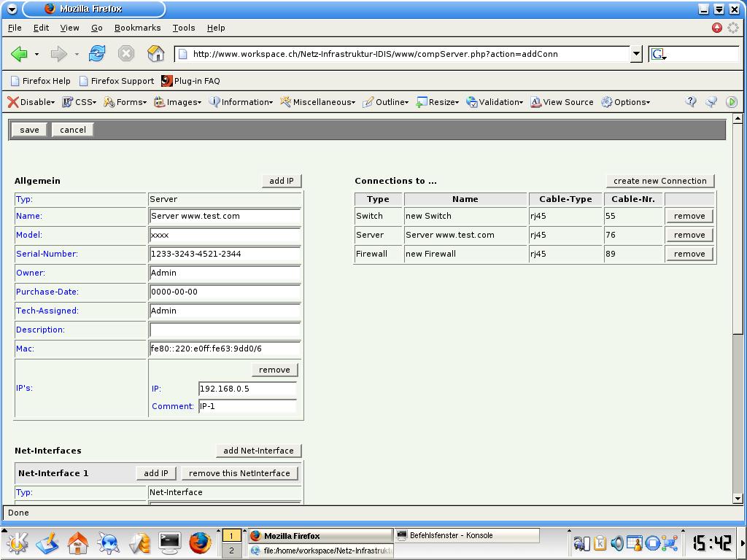Open the forward button history dropdown
This screenshot has width=747, height=560.
[x=76, y=54]
